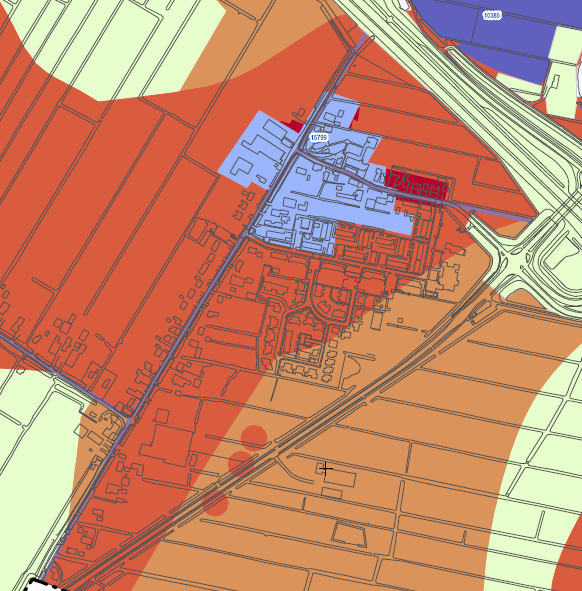Click the 15799 zone label
The image size is (582, 591).
pyautogui.click(x=319, y=138)
